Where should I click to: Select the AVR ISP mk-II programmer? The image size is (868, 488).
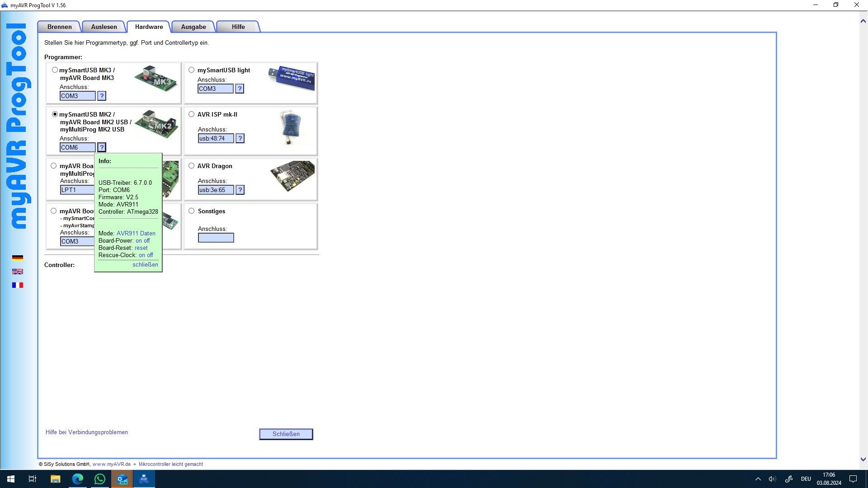coord(192,114)
